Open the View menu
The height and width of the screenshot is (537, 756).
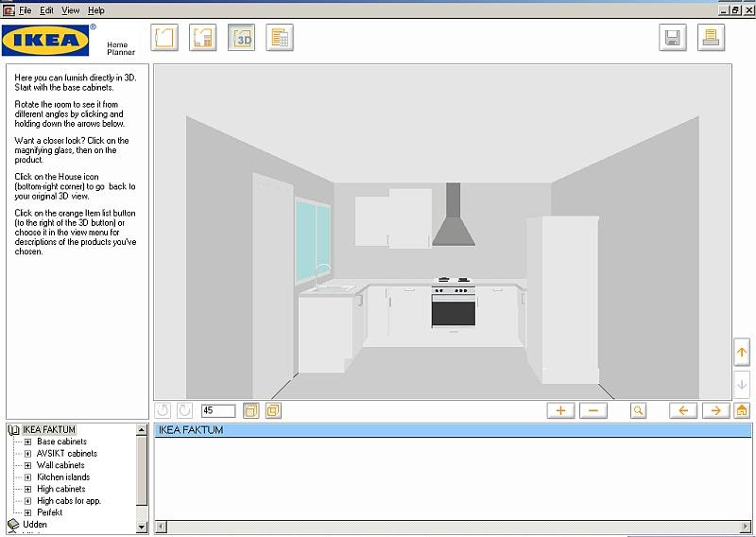point(70,10)
